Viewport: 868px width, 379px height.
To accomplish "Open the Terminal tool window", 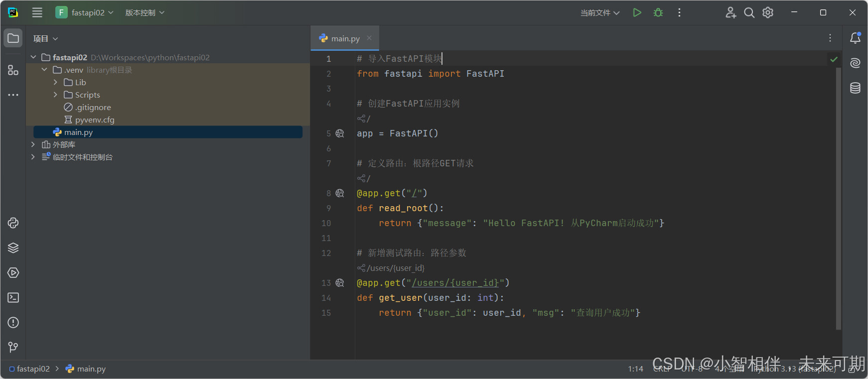I will [13, 298].
